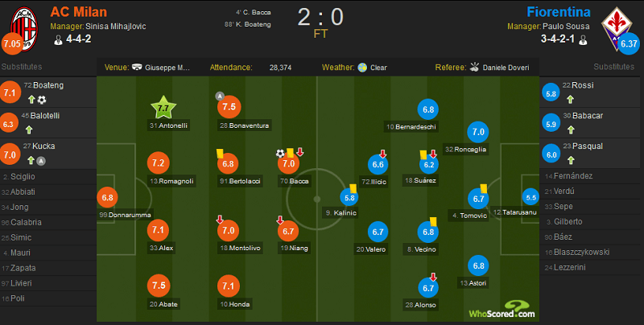Select Donnarumma's 6.8 rating circle
Image resolution: width=644 pixels, height=325 pixels.
(107, 197)
